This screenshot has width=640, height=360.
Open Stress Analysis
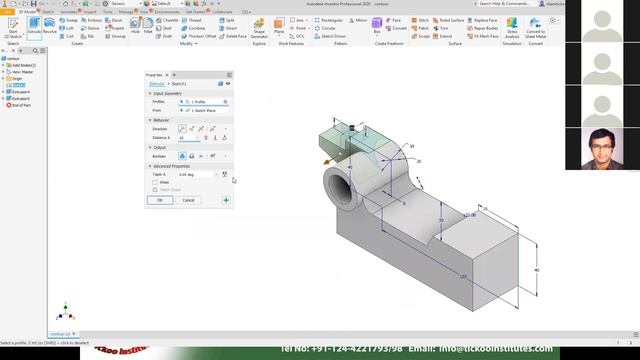pos(512,28)
